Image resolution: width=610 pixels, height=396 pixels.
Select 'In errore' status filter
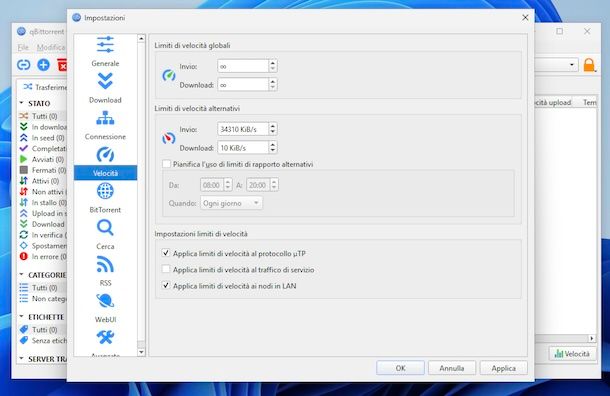43,257
